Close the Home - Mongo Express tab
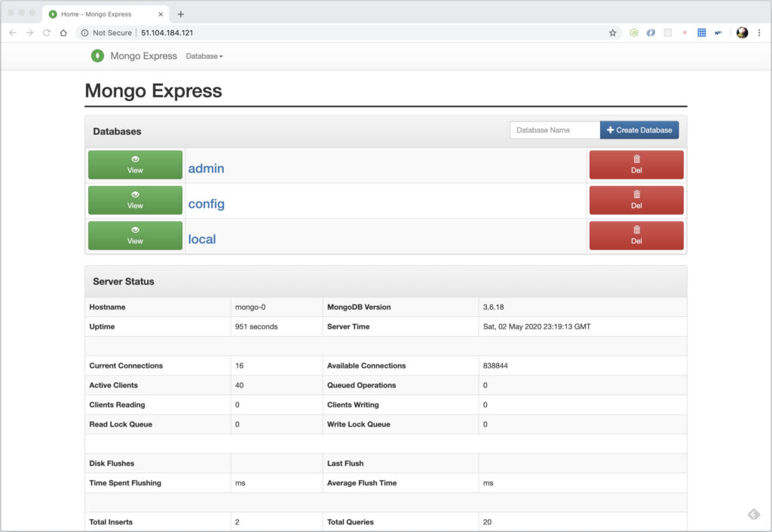This screenshot has height=532, width=772. (x=161, y=14)
